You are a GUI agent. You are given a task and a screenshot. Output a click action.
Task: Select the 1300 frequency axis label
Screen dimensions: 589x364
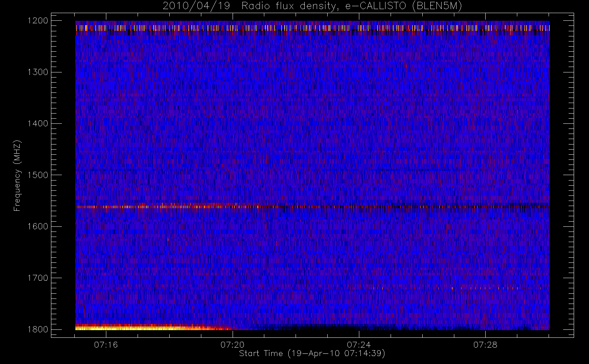[x=38, y=72]
